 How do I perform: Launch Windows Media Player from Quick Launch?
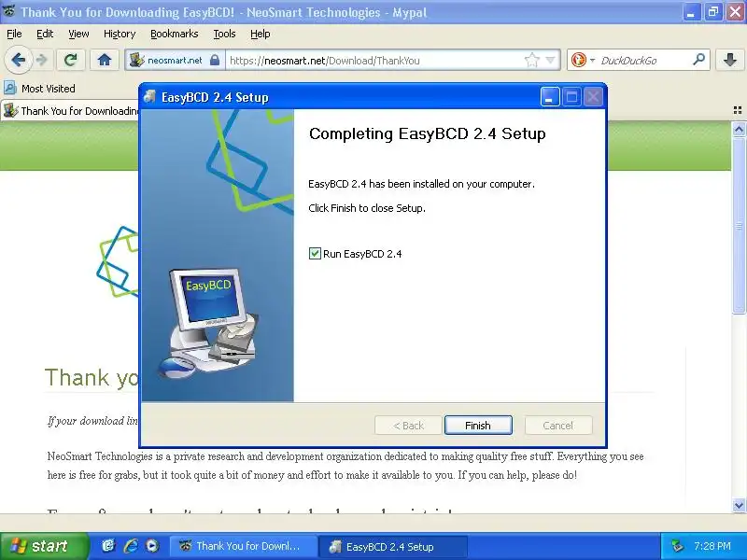(x=152, y=546)
